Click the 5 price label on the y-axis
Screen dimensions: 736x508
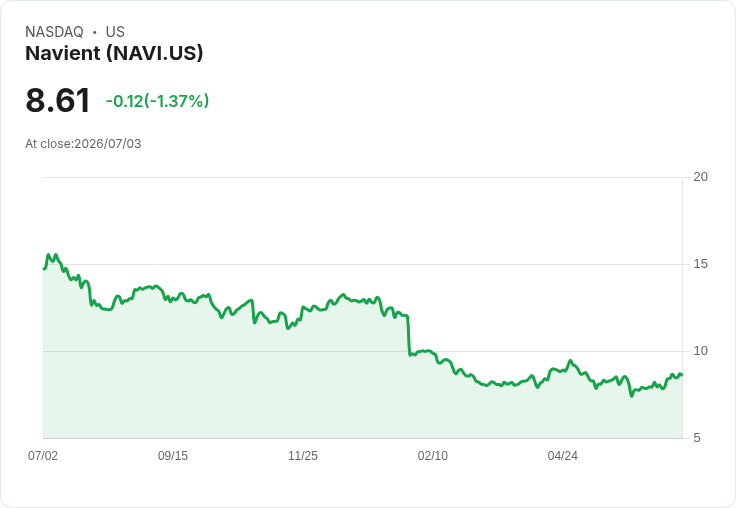click(697, 438)
